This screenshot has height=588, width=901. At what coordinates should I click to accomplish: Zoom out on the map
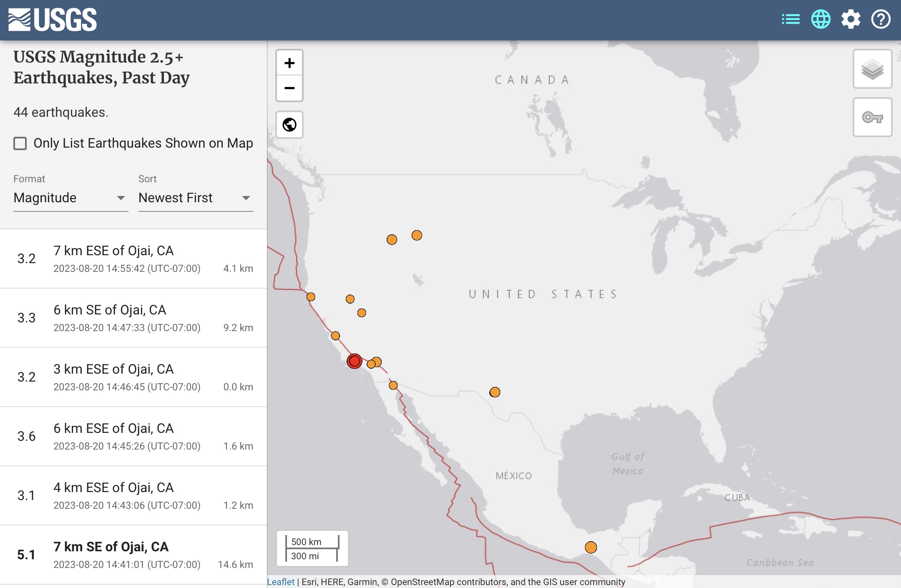289,88
